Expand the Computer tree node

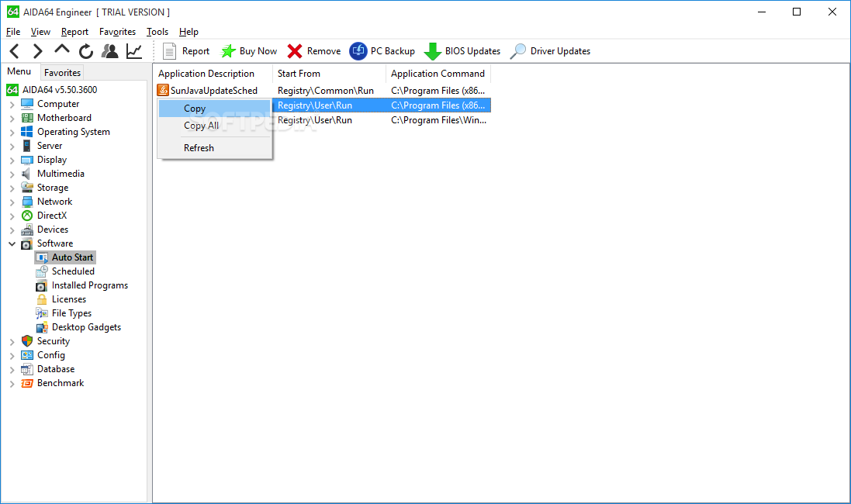(12, 104)
